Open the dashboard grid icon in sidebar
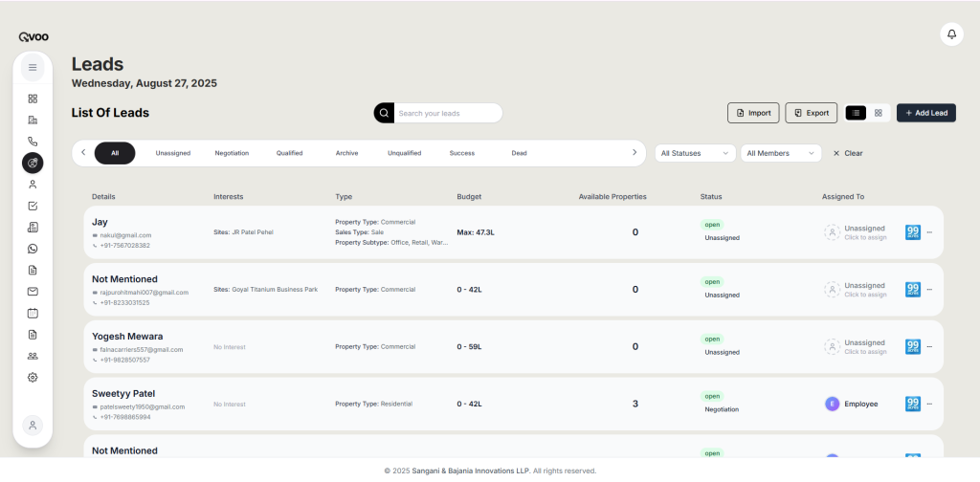The height and width of the screenshot is (482, 980). point(33,99)
